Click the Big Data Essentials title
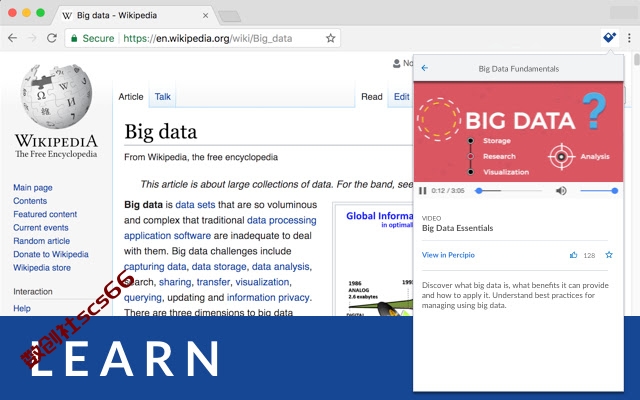The image size is (640, 400). (x=457, y=228)
